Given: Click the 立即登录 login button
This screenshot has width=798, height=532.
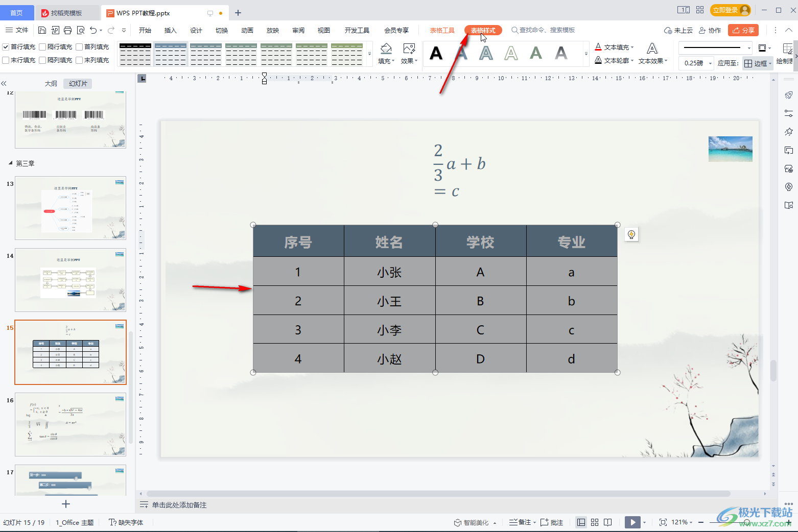Looking at the screenshot, I should click(731, 10).
